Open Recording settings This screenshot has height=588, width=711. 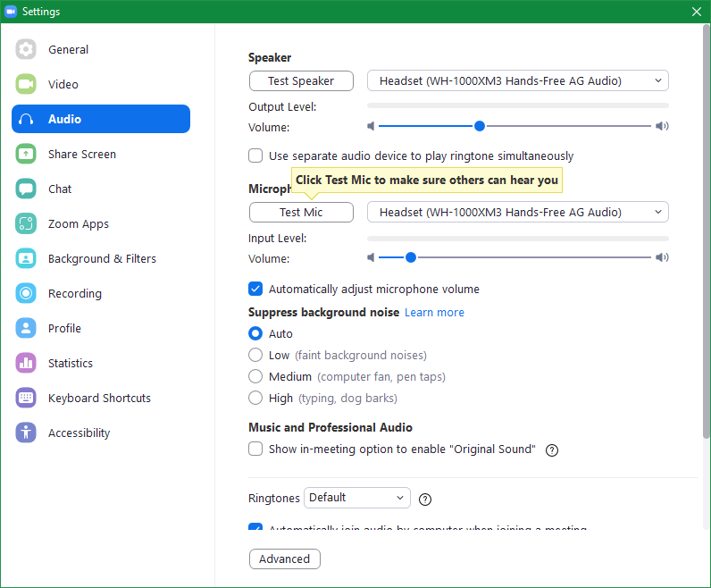pyautogui.click(x=101, y=293)
